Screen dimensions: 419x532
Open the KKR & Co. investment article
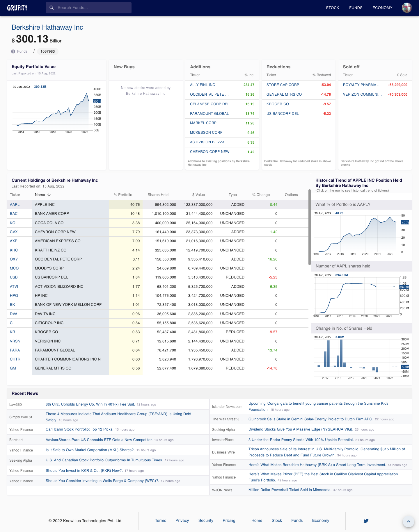(x=84, y=471)
